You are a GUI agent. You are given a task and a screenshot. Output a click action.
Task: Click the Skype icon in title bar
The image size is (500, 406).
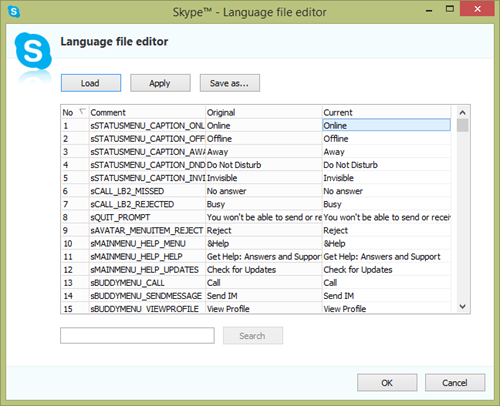pyautogui.click(x=14, y=12)
